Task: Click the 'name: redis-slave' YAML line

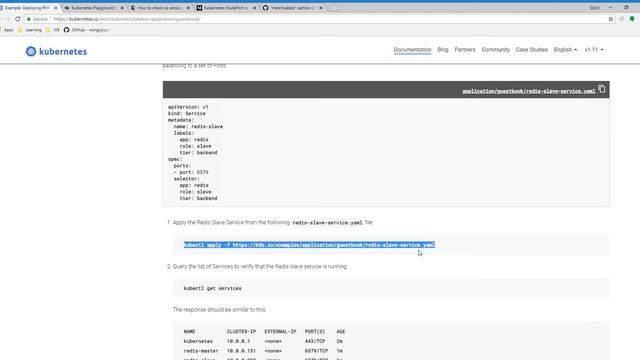Action: click(198, 127)
